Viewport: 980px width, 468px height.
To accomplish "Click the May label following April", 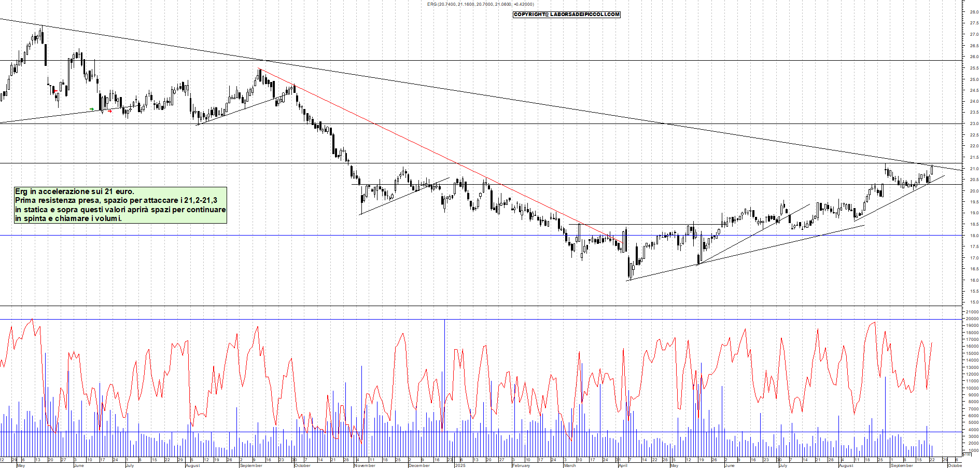I will tap(674, 465).
